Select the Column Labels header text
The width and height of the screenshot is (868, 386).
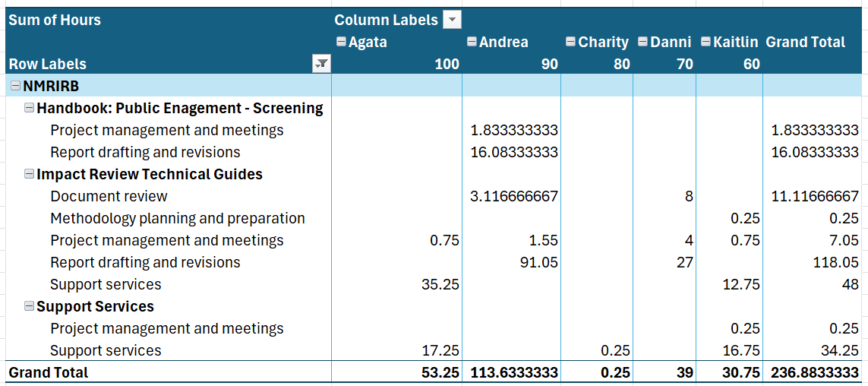click(387, 21)
